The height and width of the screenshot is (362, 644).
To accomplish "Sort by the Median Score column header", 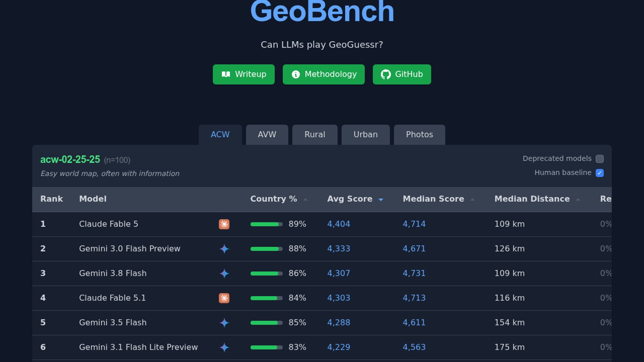I will point(438,199).
